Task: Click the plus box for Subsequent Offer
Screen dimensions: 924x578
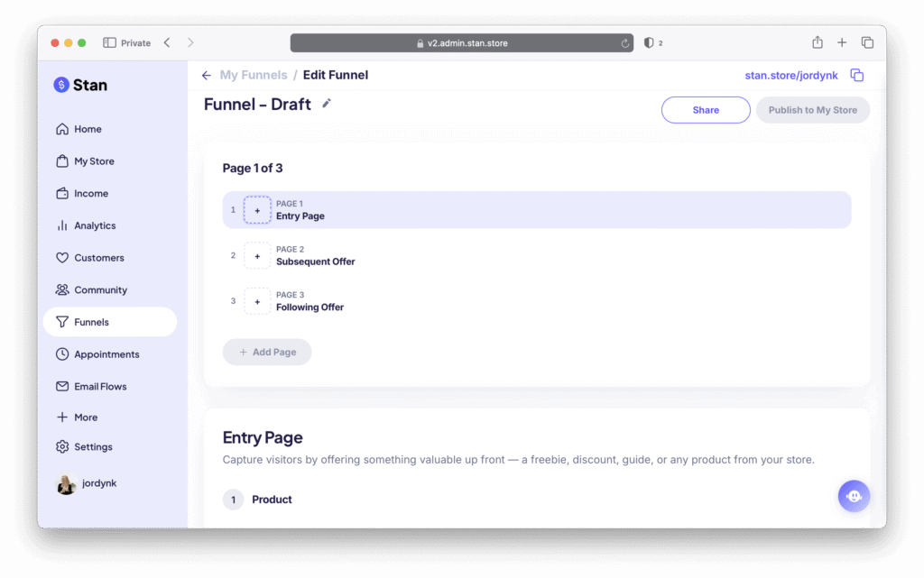Action: click(x=257, y=255)
